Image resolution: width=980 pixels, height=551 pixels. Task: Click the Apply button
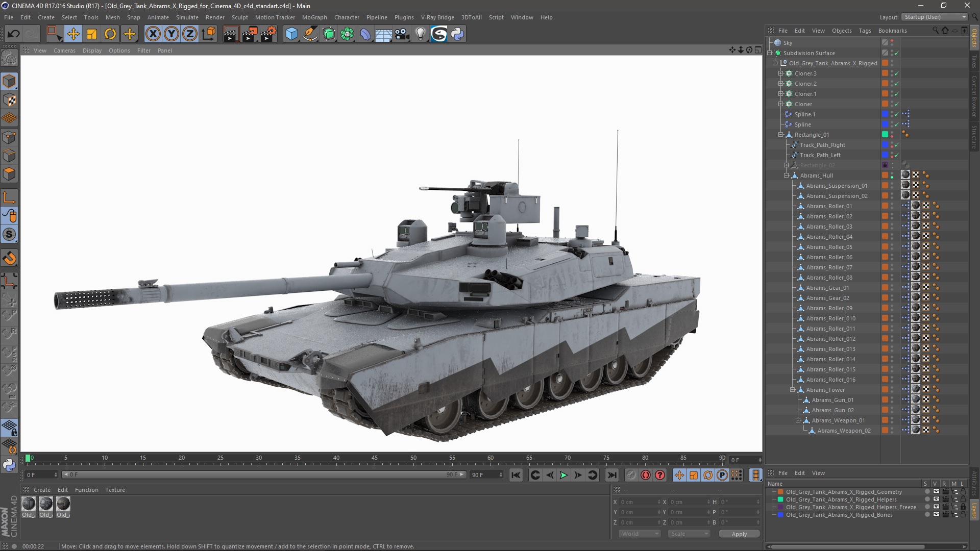pyautogui.click(x=739, y=534)
